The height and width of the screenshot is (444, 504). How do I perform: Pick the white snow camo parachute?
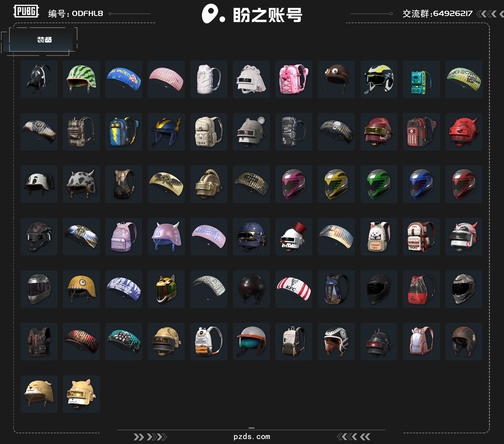[209, 289]
